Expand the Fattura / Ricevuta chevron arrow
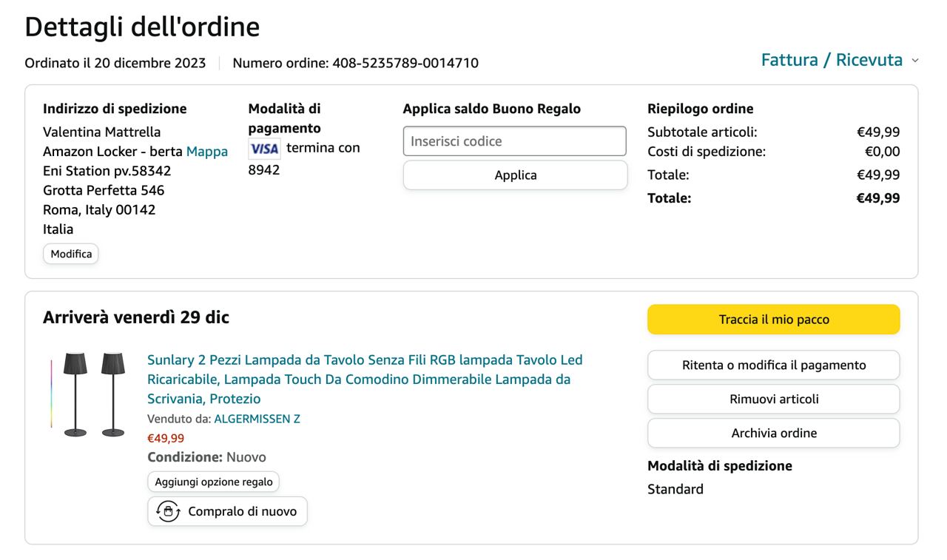This screenshot has height=560, width=947. (x=915, y=61)
